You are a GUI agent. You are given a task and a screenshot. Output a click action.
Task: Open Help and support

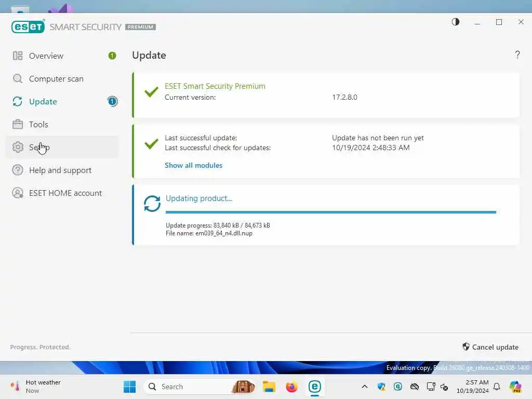point(62,170)
